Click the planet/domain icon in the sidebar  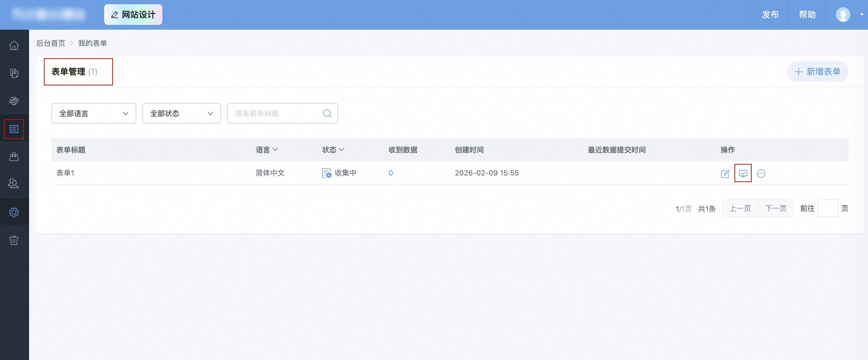(14, 101)
